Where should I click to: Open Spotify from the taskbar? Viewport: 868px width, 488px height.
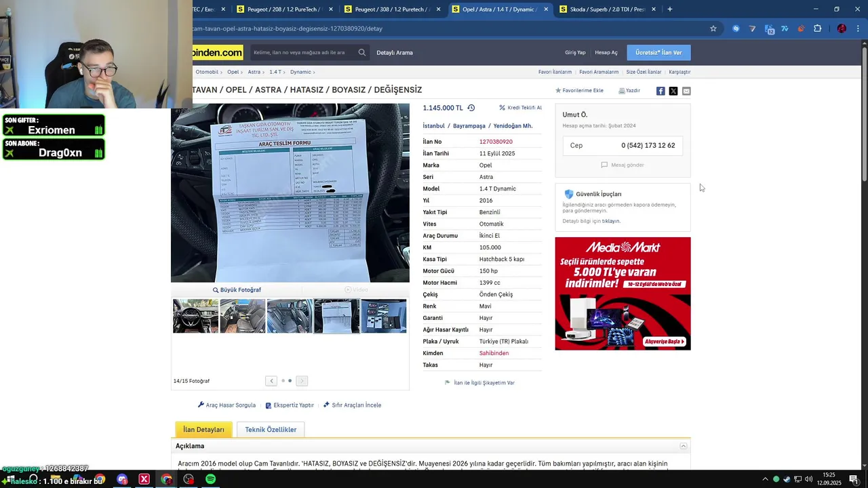coord(210,479)
